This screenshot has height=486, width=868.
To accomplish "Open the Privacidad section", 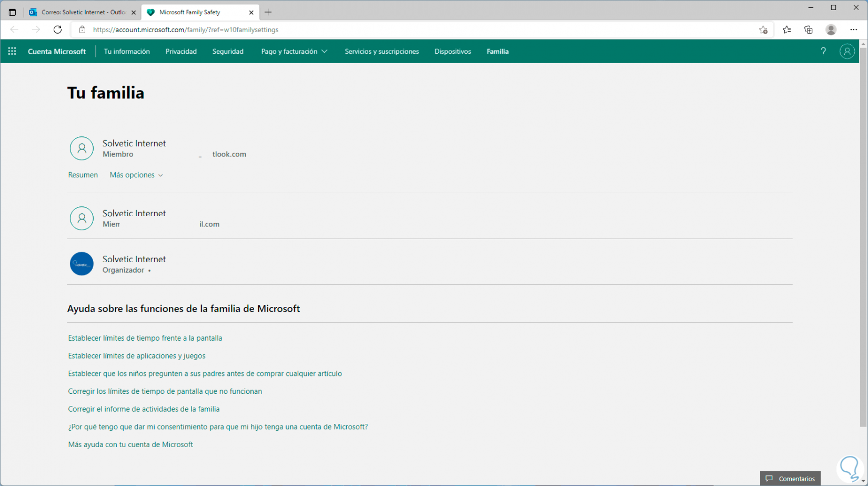I will (181, 51).
